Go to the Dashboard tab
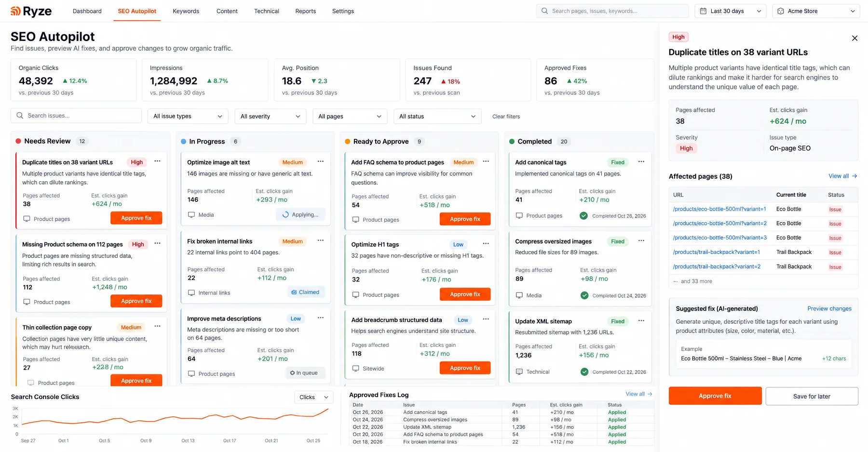The height and width of the screenshot is (452, 868). pos(87,11)
